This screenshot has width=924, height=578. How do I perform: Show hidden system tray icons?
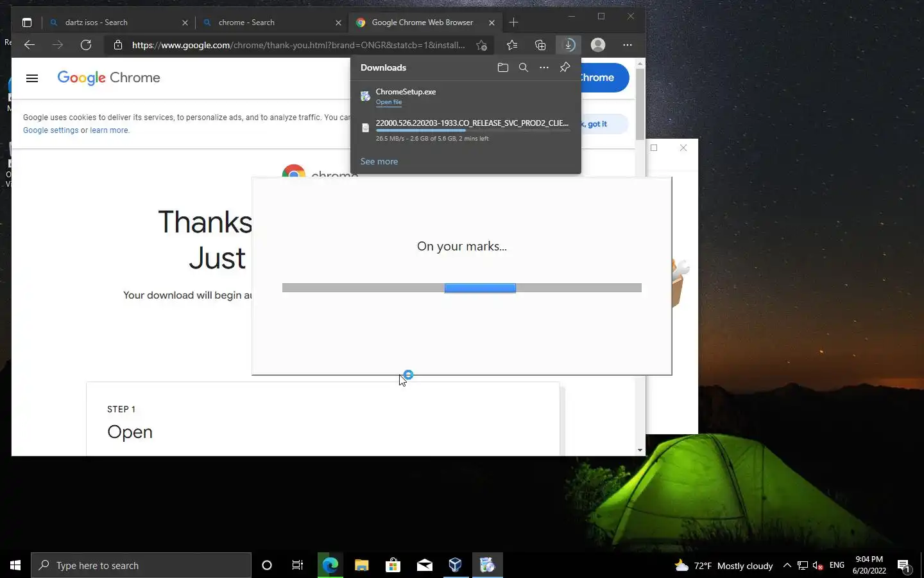(x=787, y=566)
